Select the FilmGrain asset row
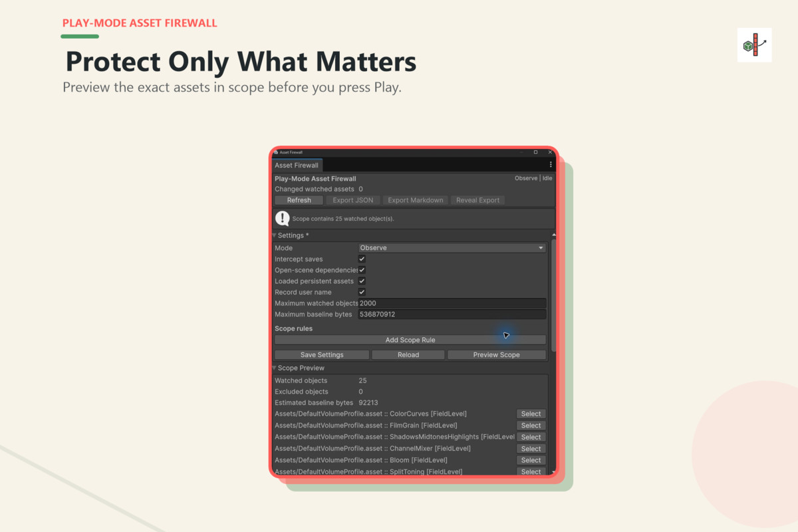This screenshot has height=532, width=798. [x=531, y=426]
